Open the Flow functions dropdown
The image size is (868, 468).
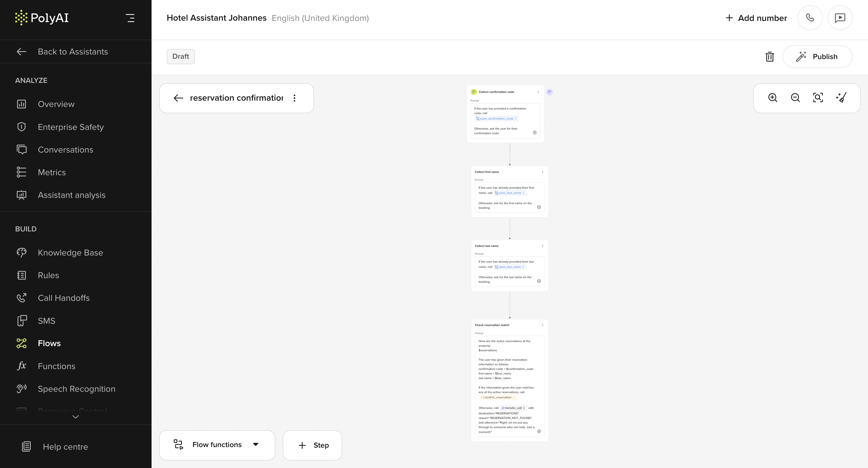217,445
